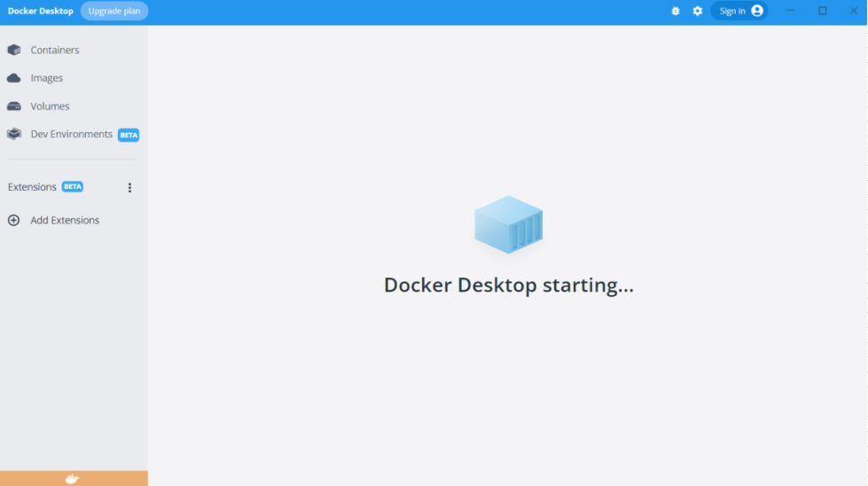
Task: Click the Docker Desktop title text
Action: click(x=41, y=11)
